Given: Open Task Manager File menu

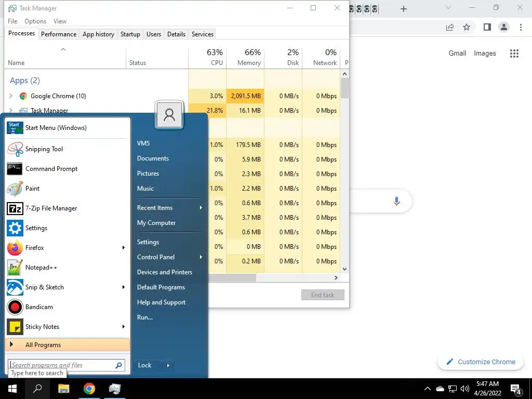Looking at the screenshot, I should click(x=12, y=21).
